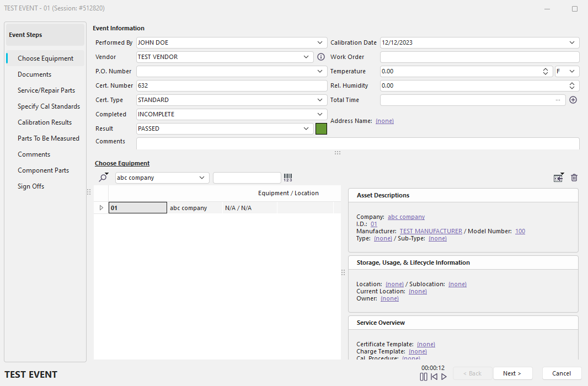Start the timer with play icon
The width and height of the screenshot is (588, 386).
[444, 377]
